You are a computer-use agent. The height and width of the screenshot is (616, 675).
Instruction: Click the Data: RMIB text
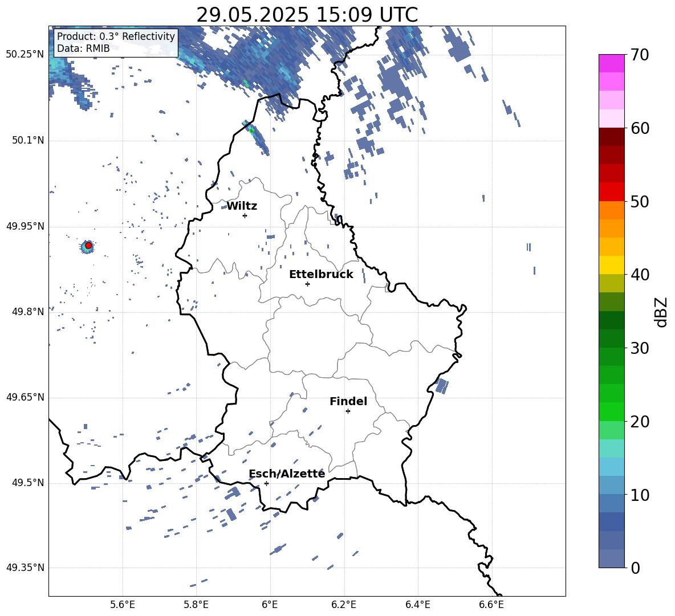83,48
